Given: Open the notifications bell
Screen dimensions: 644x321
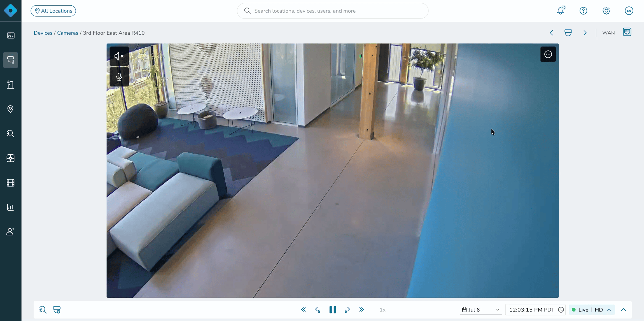Looking at the screenshot, I should click(561, 11).
